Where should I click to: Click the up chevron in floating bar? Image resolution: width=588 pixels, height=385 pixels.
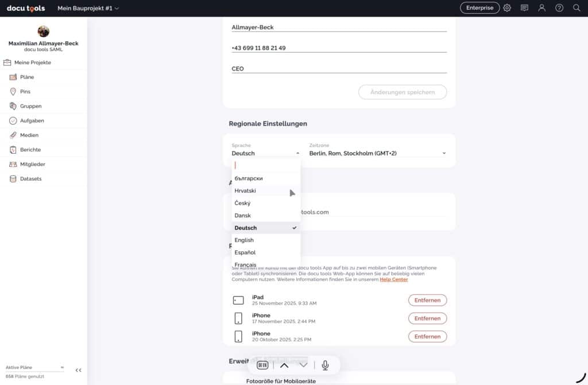(284, 365)
